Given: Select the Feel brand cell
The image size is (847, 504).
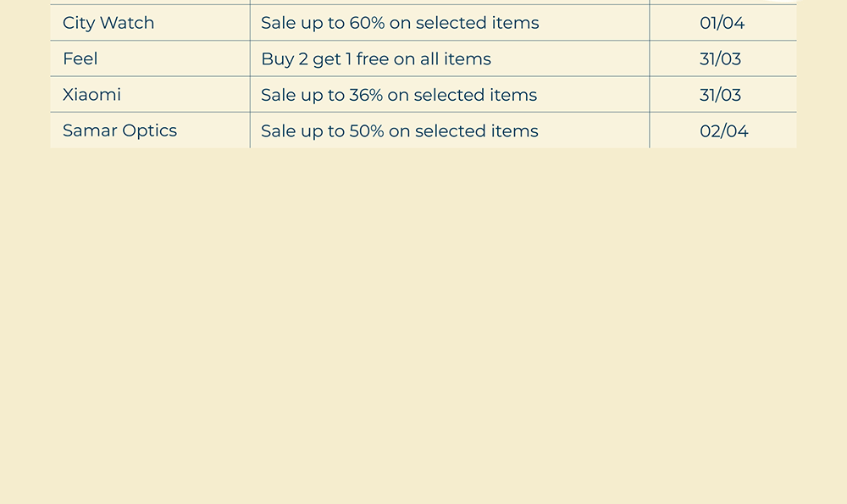Looking at the screenshot, I should [80, 59].
